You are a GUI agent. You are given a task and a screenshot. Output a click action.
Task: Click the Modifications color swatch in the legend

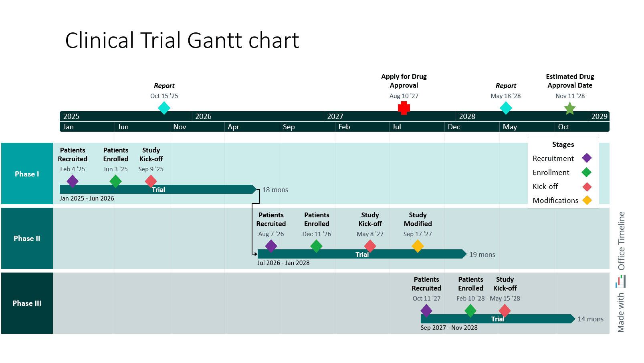pos(587,201)
